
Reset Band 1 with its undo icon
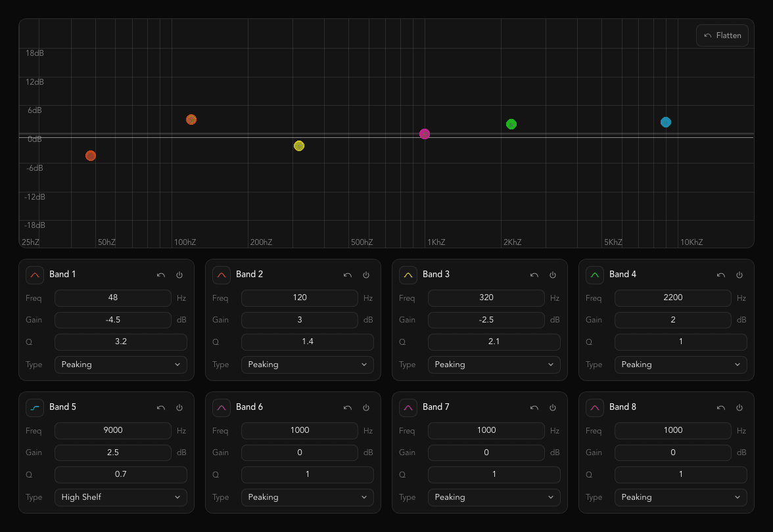(160, 275)
